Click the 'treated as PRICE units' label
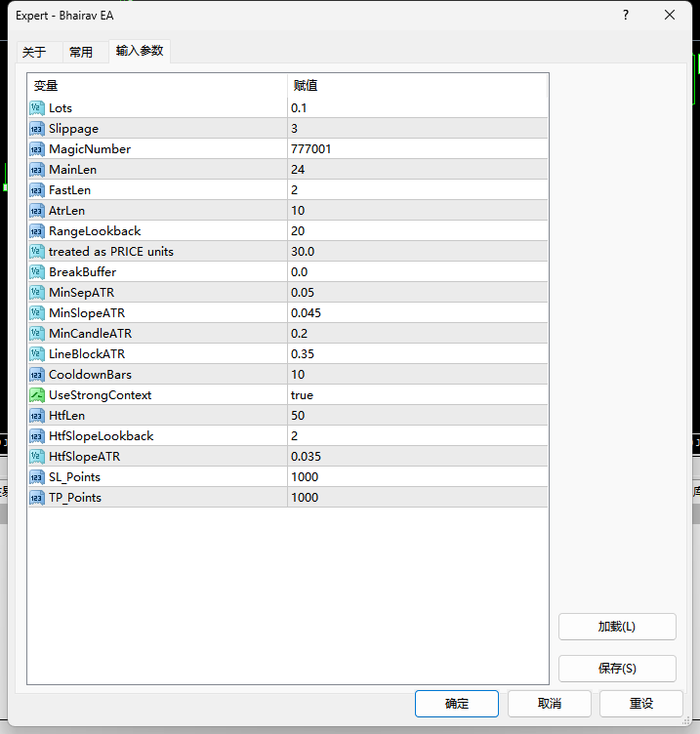This screenshot has height=734, width=700. (x=111, y=252)
